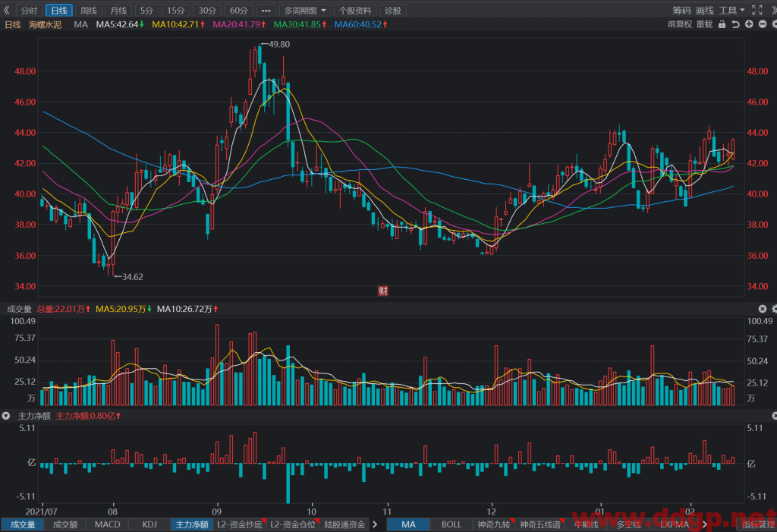Collapse 主力净额 panel dropdown arrow
This screenshot has height=532, width=777.
[6, 416]
